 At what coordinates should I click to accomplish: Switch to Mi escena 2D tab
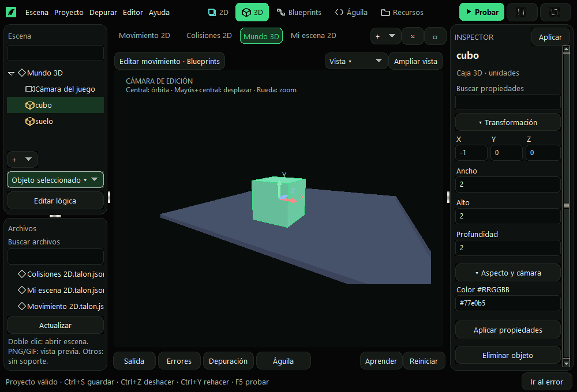[x=313, y=36]
